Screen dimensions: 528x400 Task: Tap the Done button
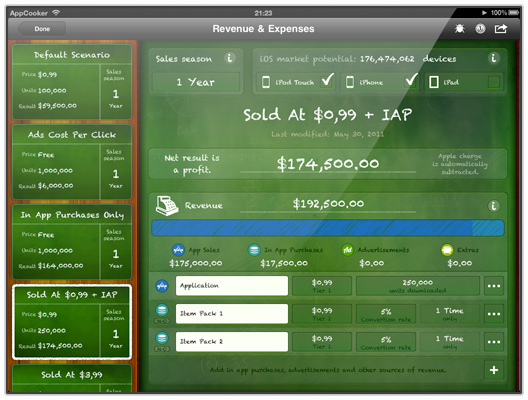tap(42, 29)
